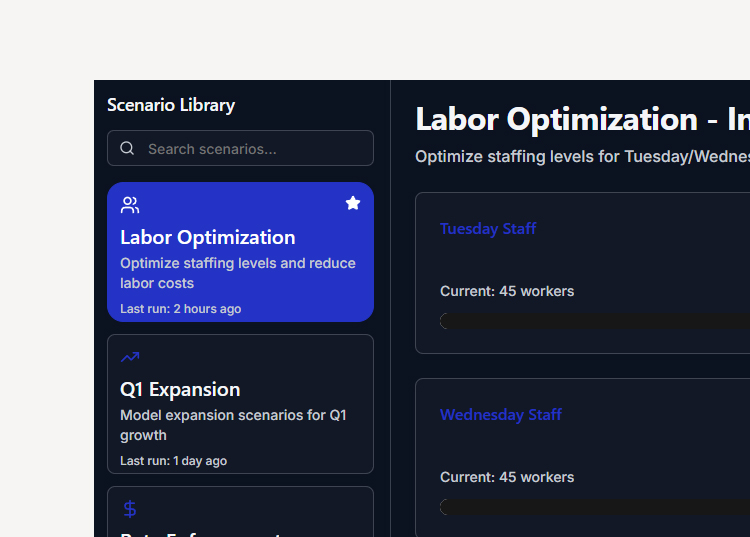Screen dimensions: 750x537
Task: Click the people icon on Labor Optimization card
Action: tap(130, 205)
